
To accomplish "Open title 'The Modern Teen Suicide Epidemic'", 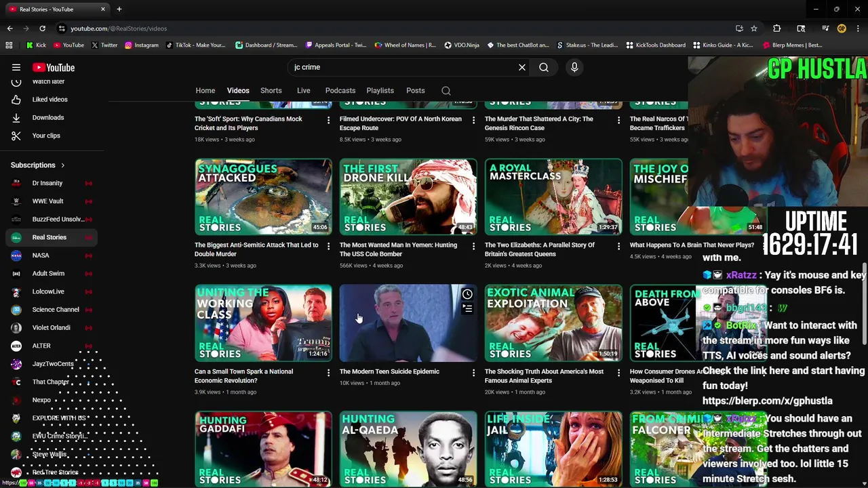I will pyautogui.click(x=389, y=371).
